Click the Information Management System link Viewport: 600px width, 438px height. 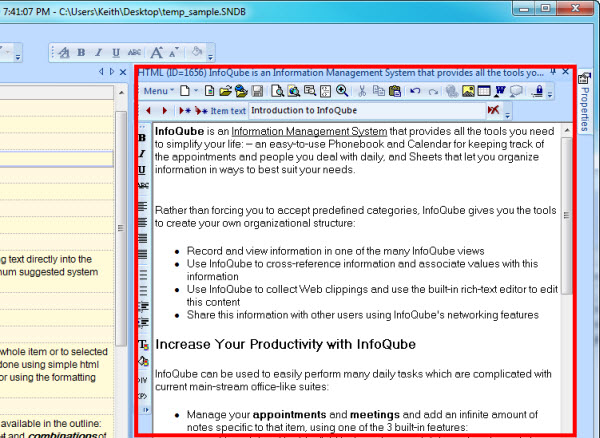[309, 131]
